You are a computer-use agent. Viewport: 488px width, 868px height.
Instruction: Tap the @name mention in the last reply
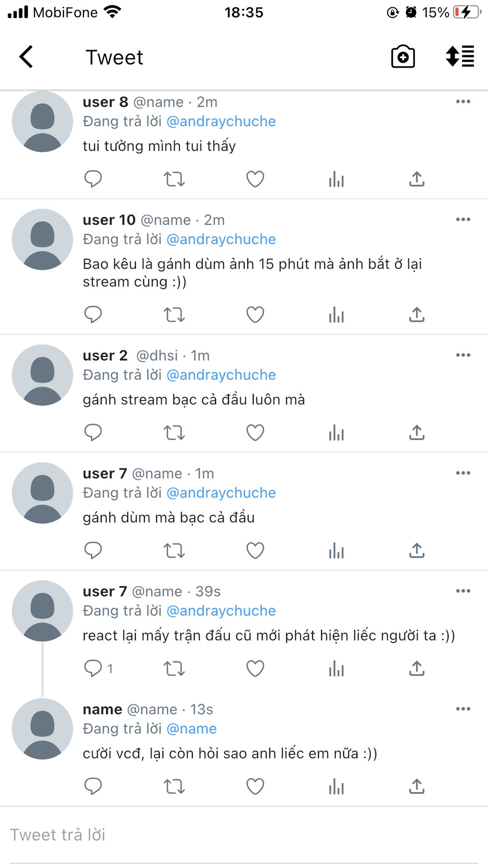point(192,729)
